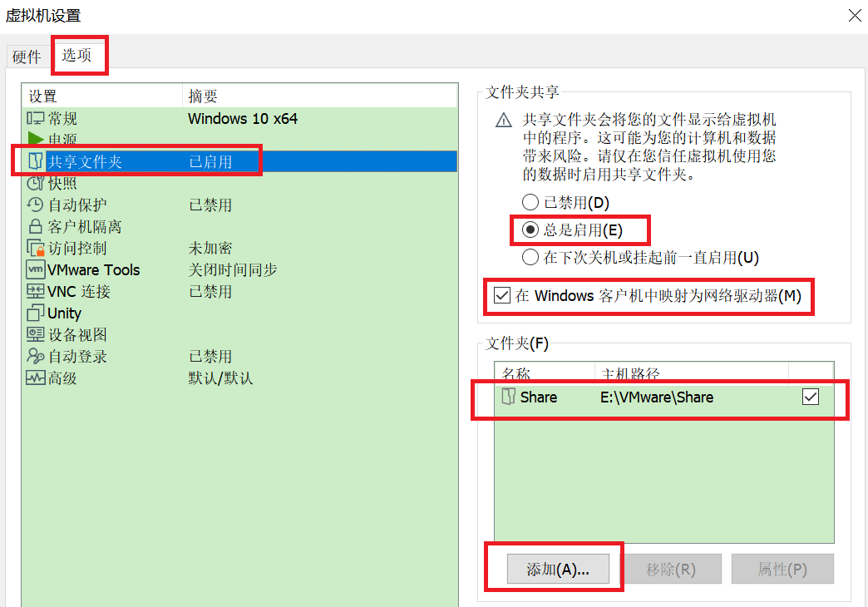
Task: Click the 高级 waveform icon
Action: (36, 378)
